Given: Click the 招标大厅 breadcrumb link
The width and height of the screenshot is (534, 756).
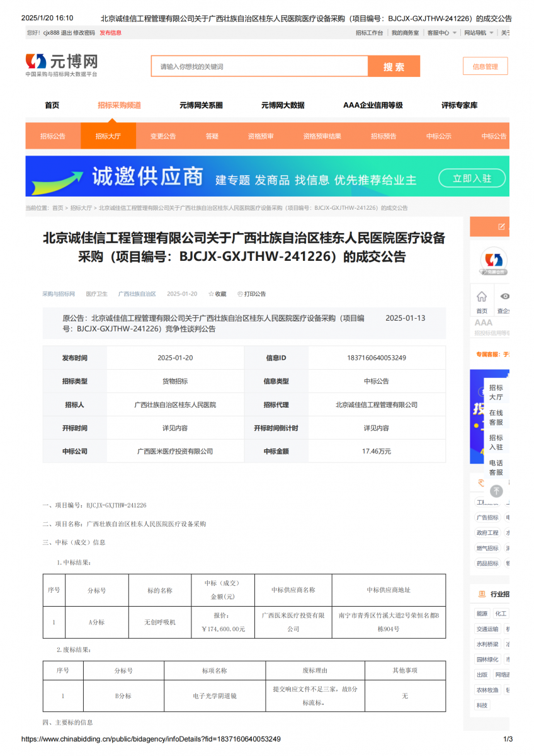Looking at the screenshot, I should (x=81, y=208).
